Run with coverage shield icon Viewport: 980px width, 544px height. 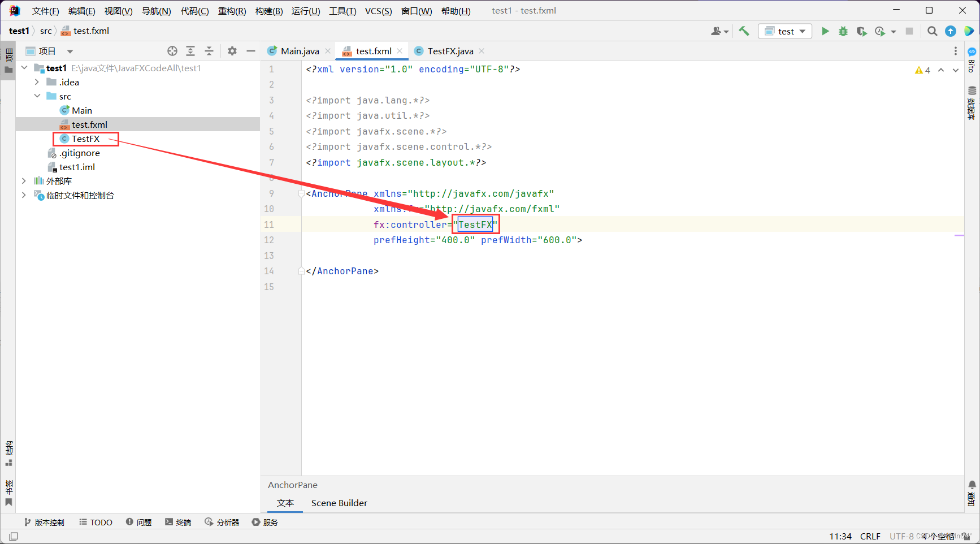click(x=861, y=31)
